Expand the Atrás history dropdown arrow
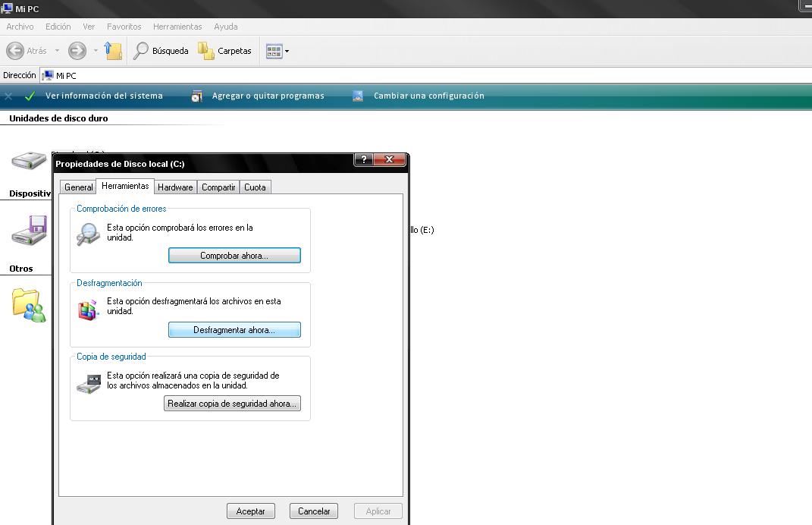 (57, 51)
